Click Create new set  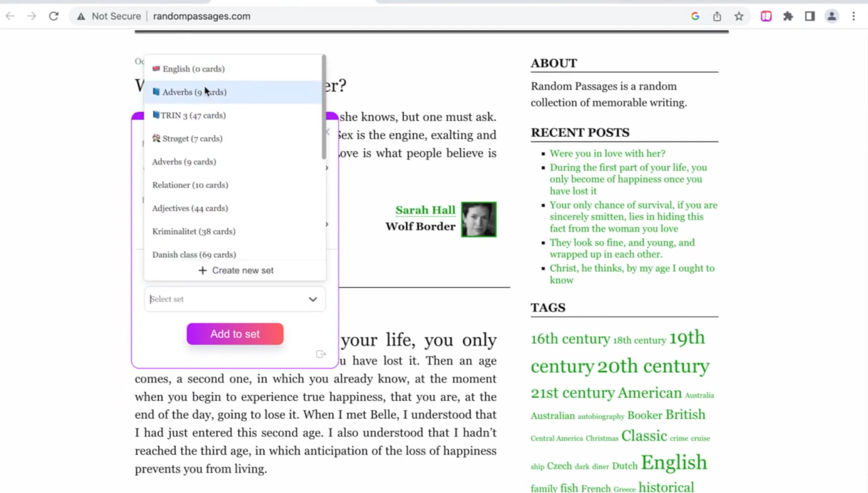(236, 270)
